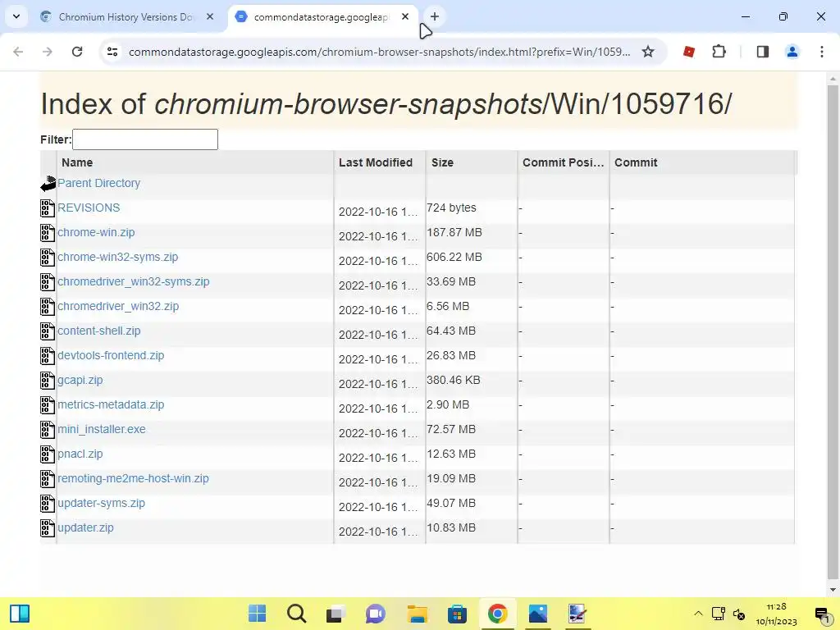This screenshot has height=630, width=840.
Task: Sort by the Size column header
Action: (472, 162)
